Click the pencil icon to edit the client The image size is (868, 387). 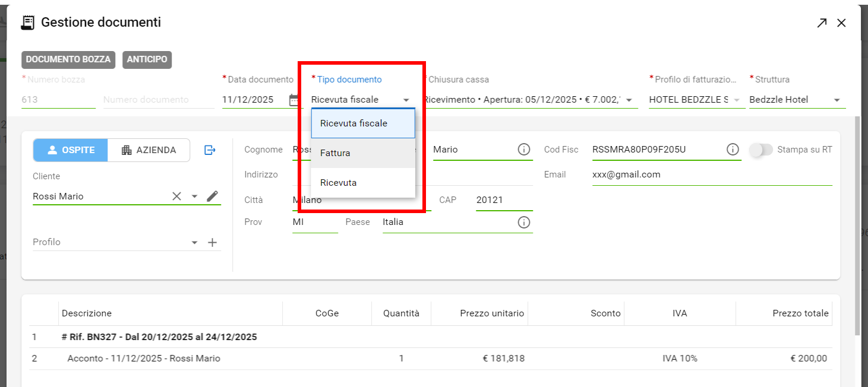click(x=212, y=196)
